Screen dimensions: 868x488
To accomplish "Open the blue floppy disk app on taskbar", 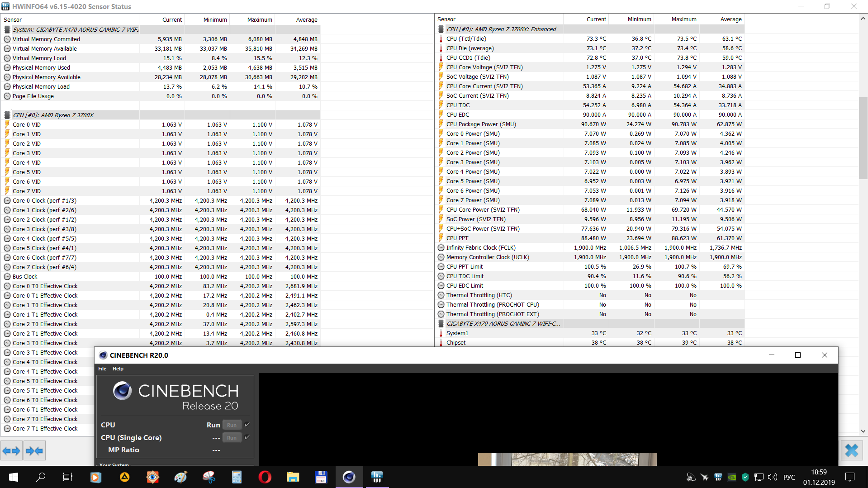I will pos(321,477).
